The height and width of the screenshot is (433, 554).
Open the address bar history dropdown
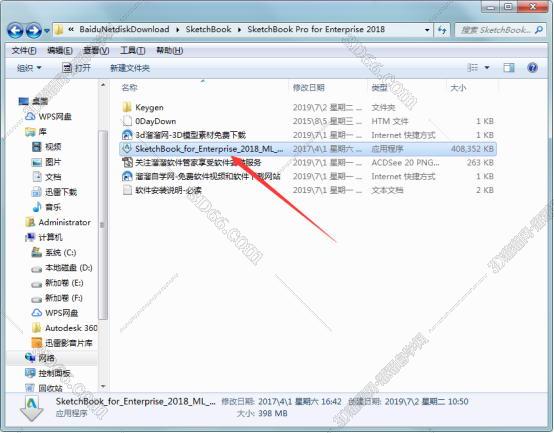pyautogui.click(x=427, y=30)
